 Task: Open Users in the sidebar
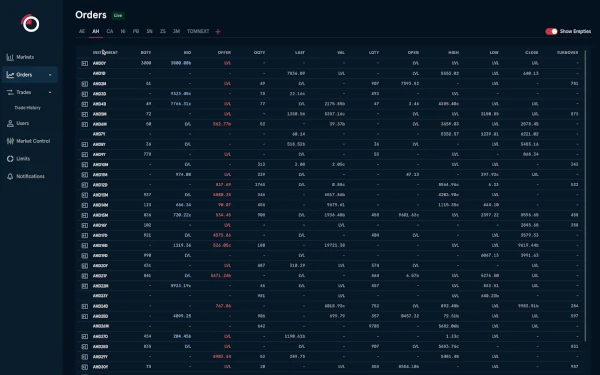(23, 123)
